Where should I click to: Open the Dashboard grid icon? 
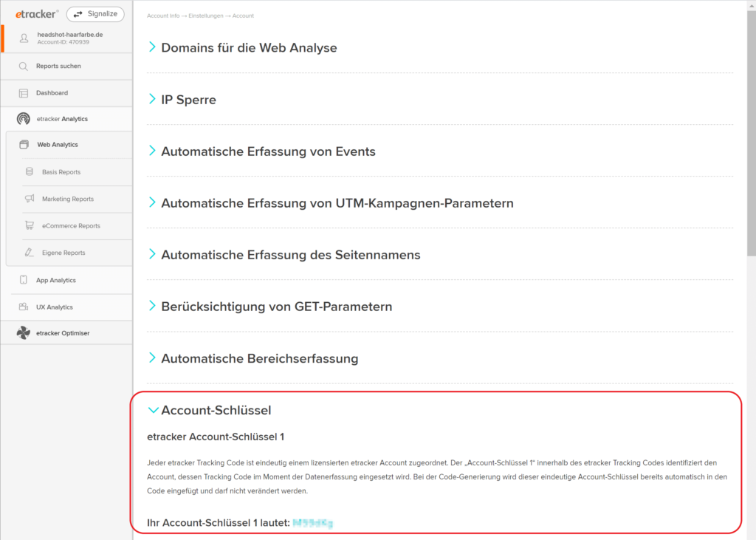pyautogui.click(x=23, y=93)
